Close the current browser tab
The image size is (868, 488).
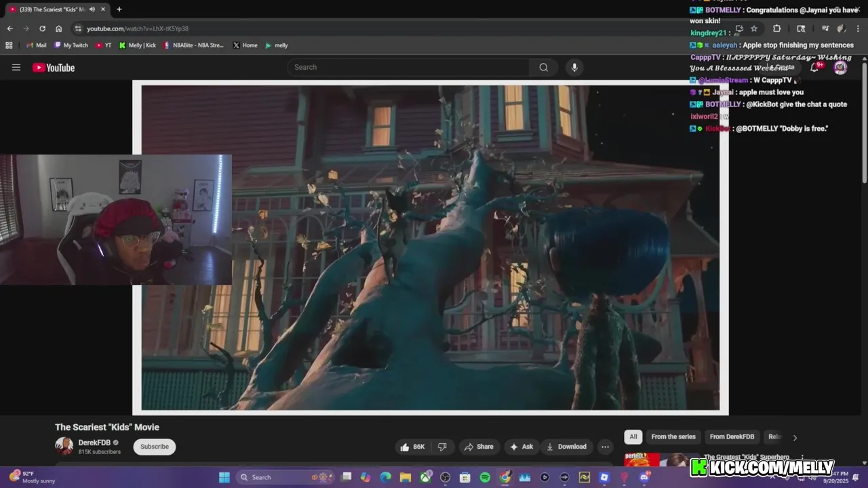[104, 9]
